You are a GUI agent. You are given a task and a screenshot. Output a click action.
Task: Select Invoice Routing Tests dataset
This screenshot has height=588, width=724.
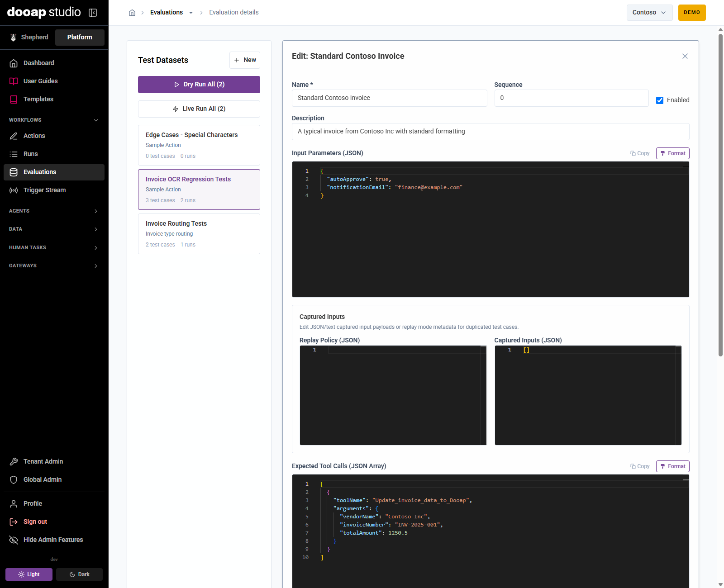pos(199,234)
